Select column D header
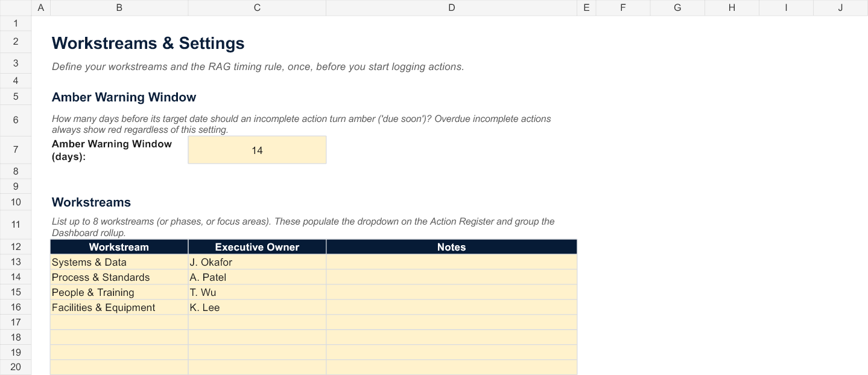Viewport: 868px width, 375px height. coord(452,8)
